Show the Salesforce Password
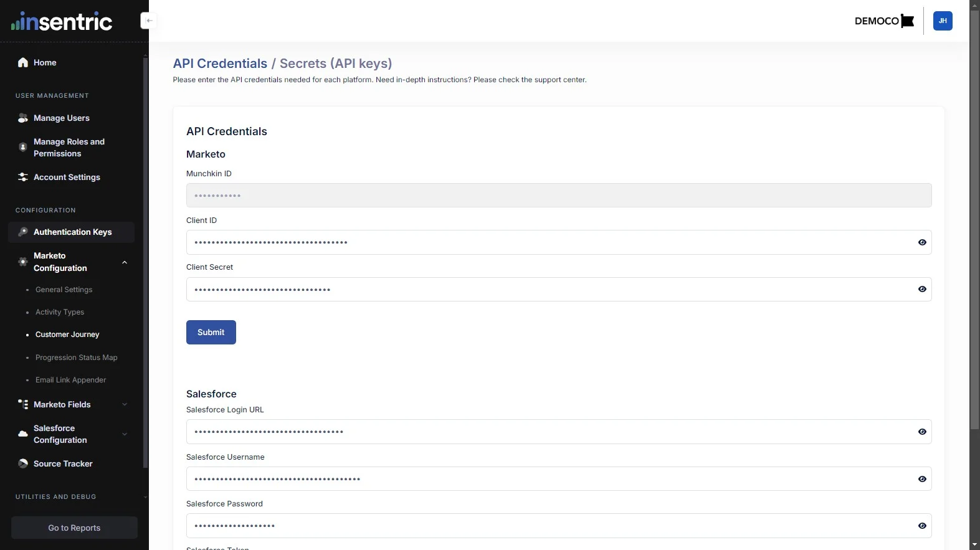The width and height of the screenshot is (980, 550). (x=922, y=526)
